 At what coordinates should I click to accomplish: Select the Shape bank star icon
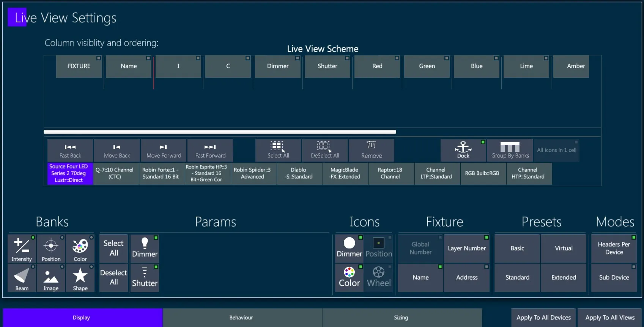click(80, 278)
